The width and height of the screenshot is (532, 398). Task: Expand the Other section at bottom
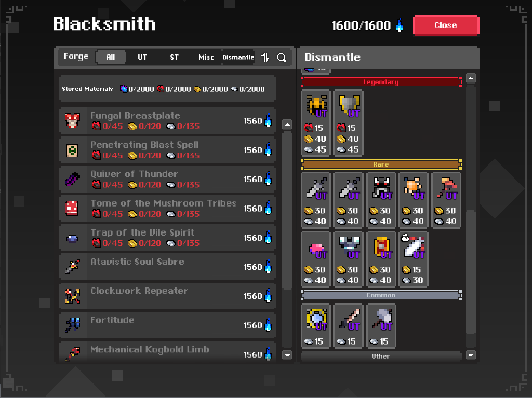click(x=381, y=356)
